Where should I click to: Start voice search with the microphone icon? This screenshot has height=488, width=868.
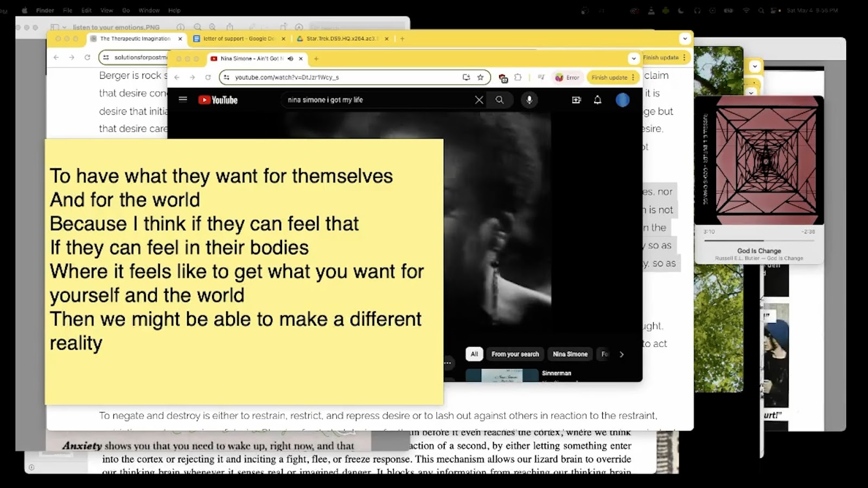[x=529, y=100]
